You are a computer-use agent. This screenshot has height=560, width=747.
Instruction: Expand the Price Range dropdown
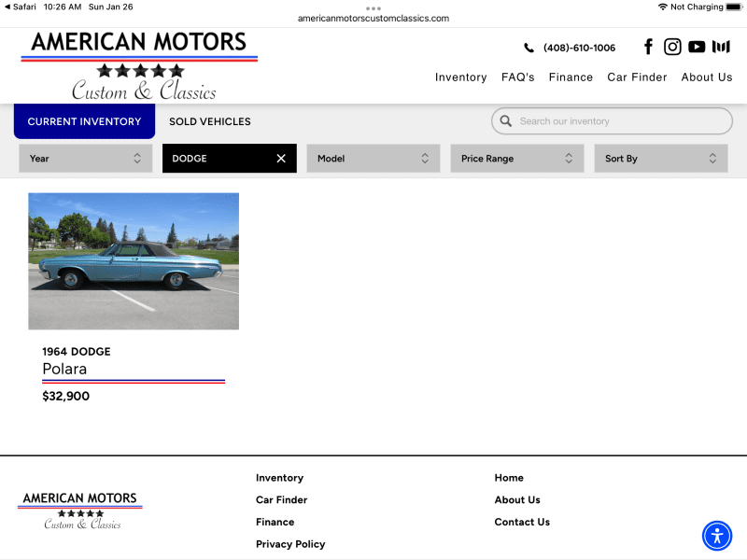[x=517, y=159]
